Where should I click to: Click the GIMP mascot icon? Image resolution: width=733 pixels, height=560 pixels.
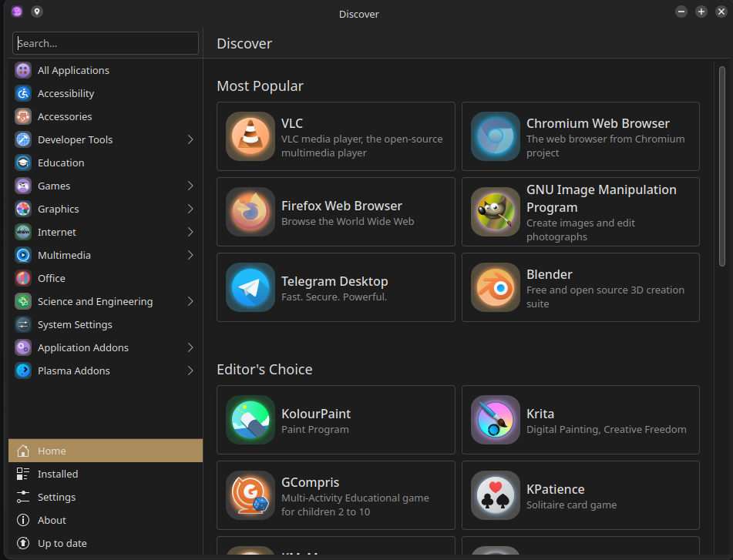[x=496, y=212]
